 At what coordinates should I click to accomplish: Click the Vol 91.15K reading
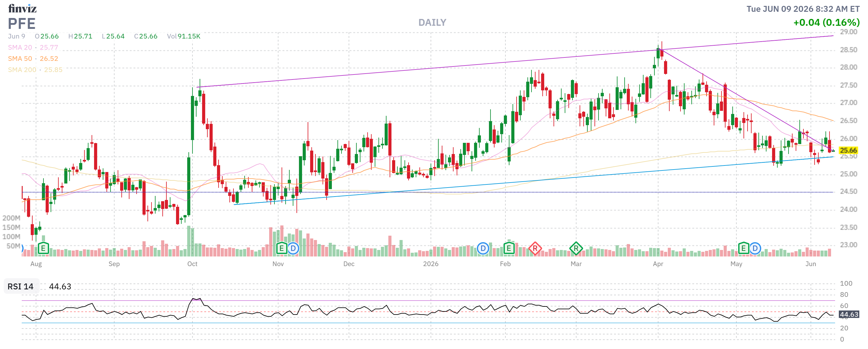pyautogui.click(x=184, y=36)
